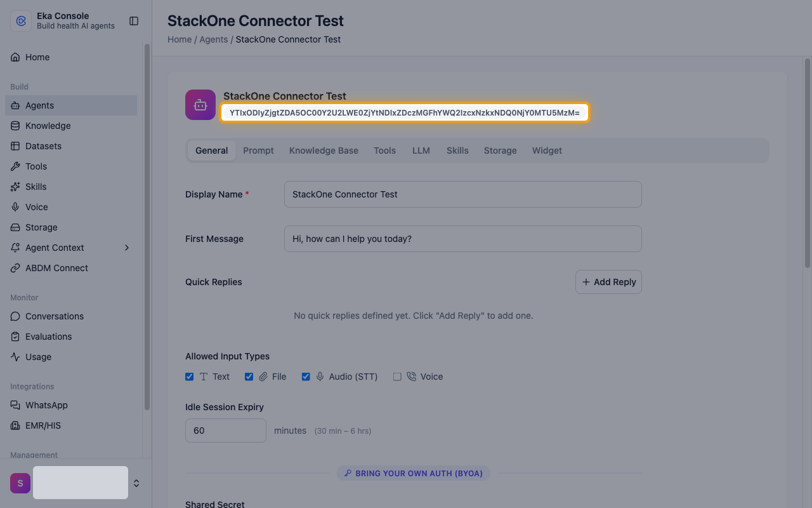The image size is (812, 508).
Task: Go to Agents in the breadcrumb
Action: 214,39
